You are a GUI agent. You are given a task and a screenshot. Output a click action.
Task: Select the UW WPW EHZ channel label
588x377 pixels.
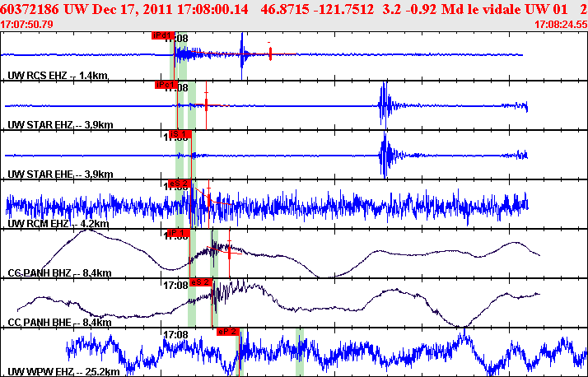pos(63,372)
